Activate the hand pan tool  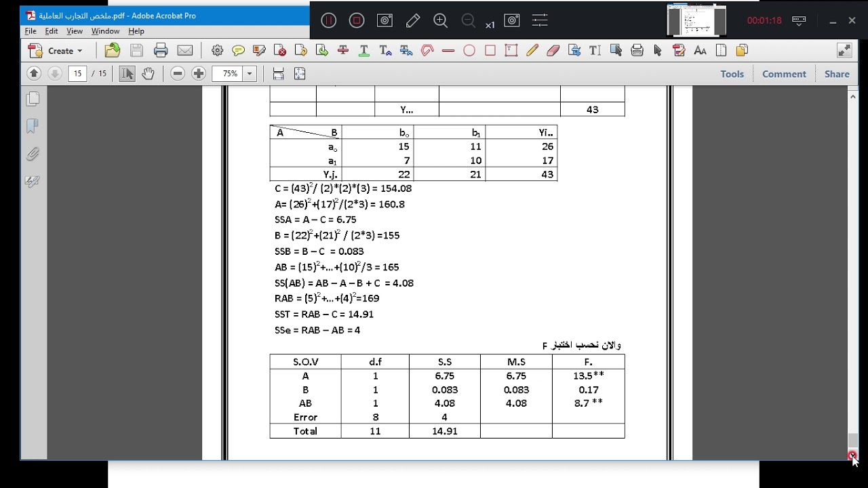click(148, 74)
